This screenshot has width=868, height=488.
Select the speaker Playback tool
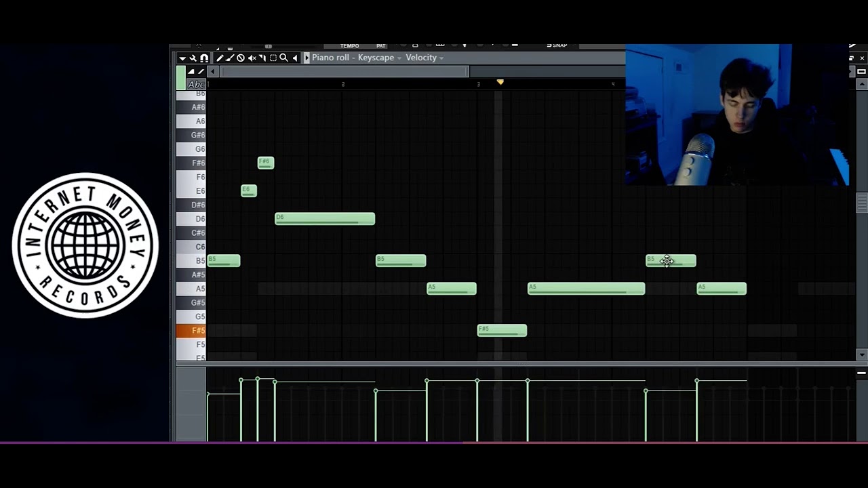295,58
